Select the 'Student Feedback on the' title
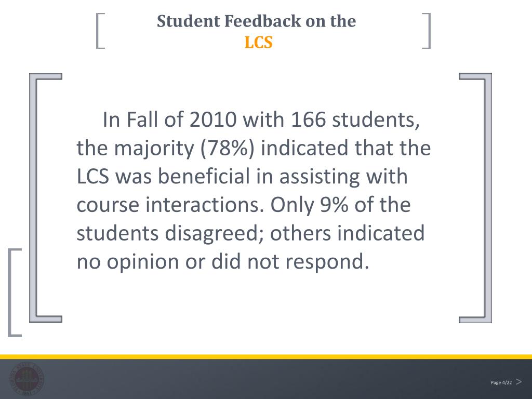The height and width of the screenshot is (399, 532). click(x=257, y=21)
